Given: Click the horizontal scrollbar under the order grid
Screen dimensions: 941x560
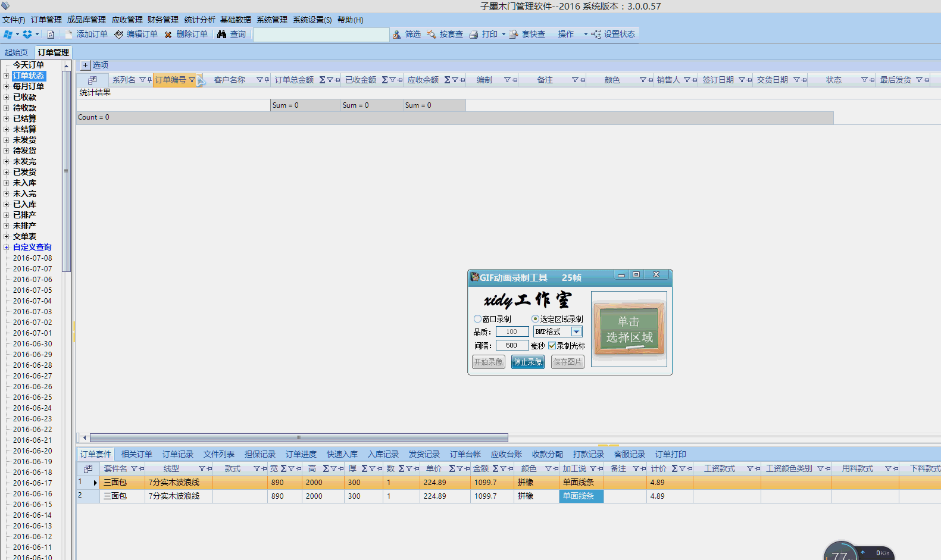Looking at the screenshot, I should 299,438.
